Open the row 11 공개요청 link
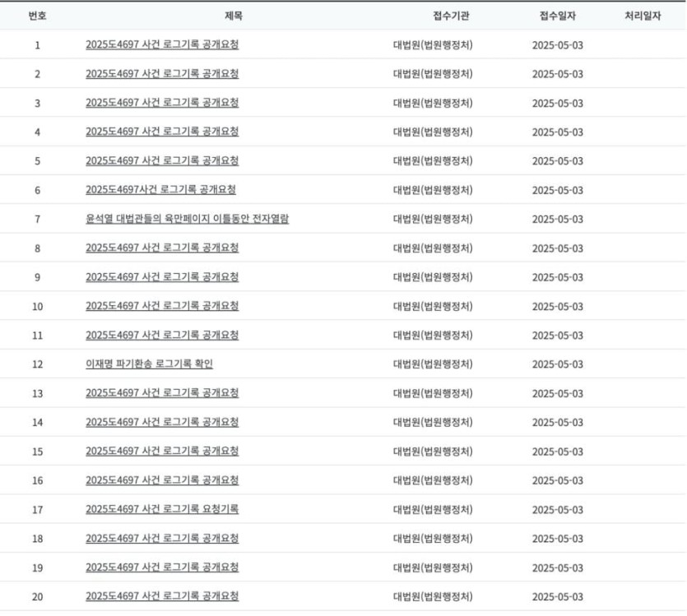 click(162, 335)
